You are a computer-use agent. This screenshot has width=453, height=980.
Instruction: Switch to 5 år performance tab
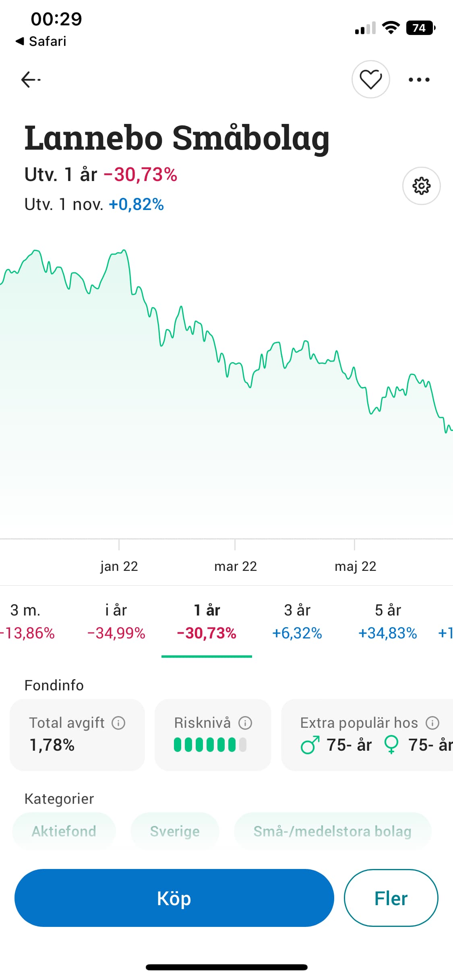387,621
